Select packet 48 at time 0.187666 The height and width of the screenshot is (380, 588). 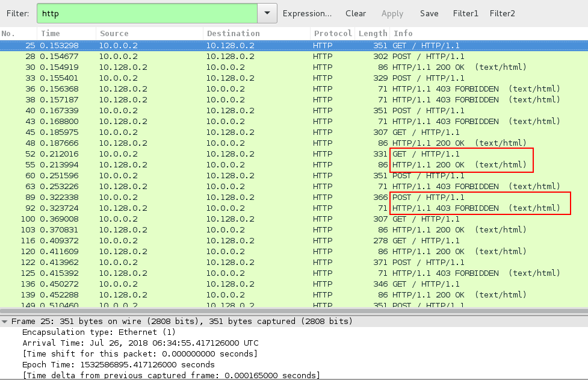coord(294,143)
